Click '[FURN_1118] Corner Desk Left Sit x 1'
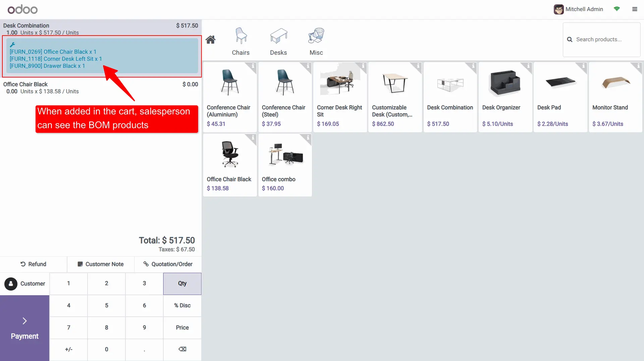The height and width of the screenshot is (361, 644). coord(56,59)
